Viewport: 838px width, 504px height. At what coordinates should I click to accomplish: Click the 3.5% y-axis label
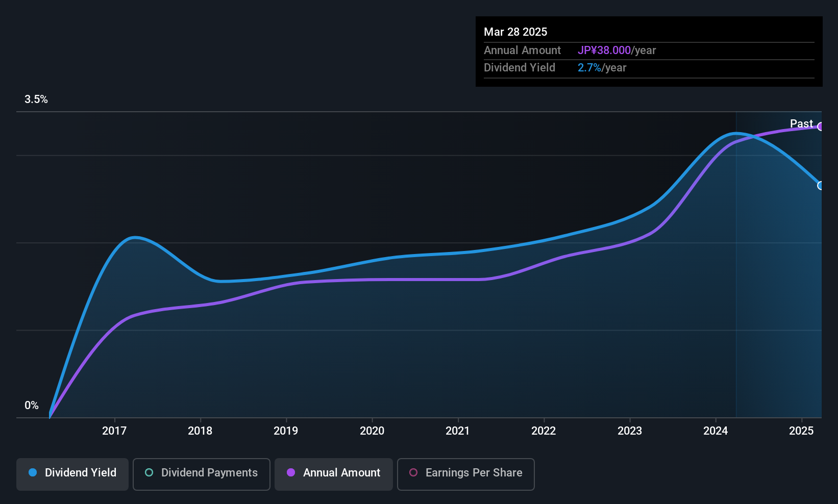(x=36, y=99)
